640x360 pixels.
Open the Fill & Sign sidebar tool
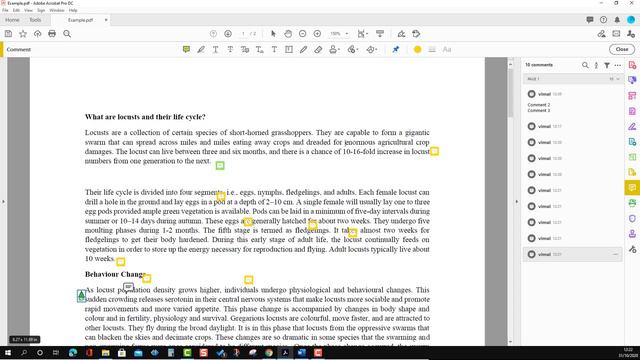(x=632, y=127)
